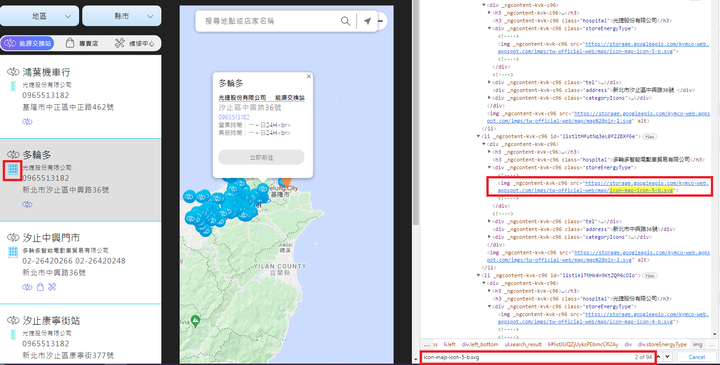Switch to the 維修中心 tab
This screenshot has width=720, height=365.
pyautogui.click(x=135, y=43)
